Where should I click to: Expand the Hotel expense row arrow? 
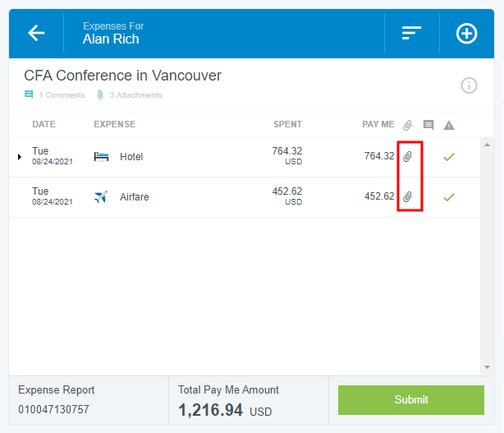click(x=20, y=156)
